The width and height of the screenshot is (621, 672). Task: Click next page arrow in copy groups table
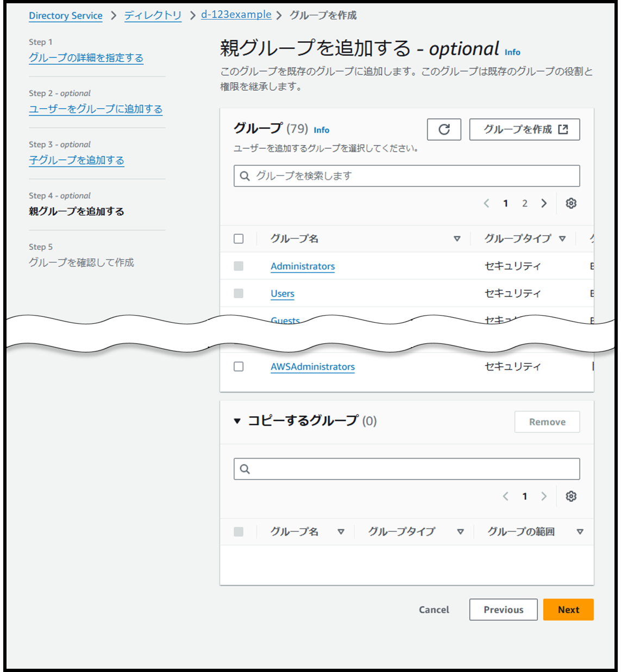544,496
